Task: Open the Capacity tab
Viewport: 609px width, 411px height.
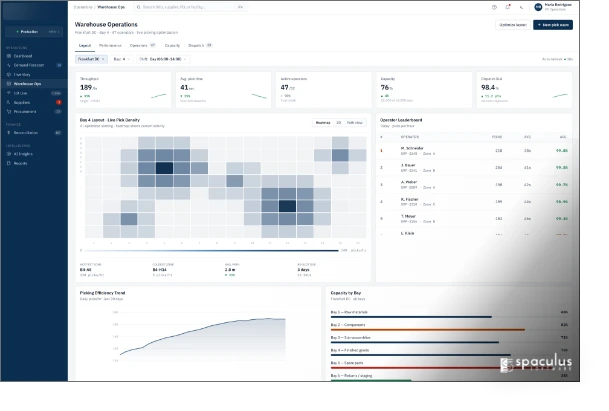Action: (x=172, y=45)
